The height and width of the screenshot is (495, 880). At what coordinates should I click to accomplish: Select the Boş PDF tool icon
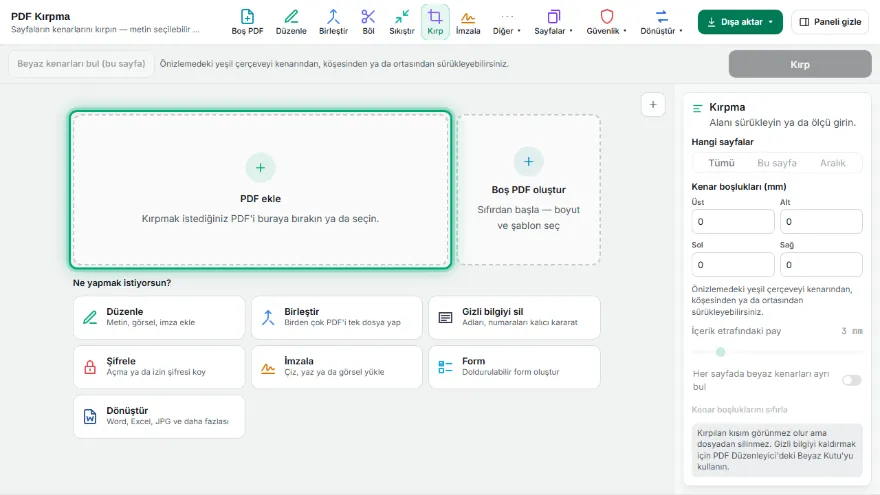pos(247,22)
